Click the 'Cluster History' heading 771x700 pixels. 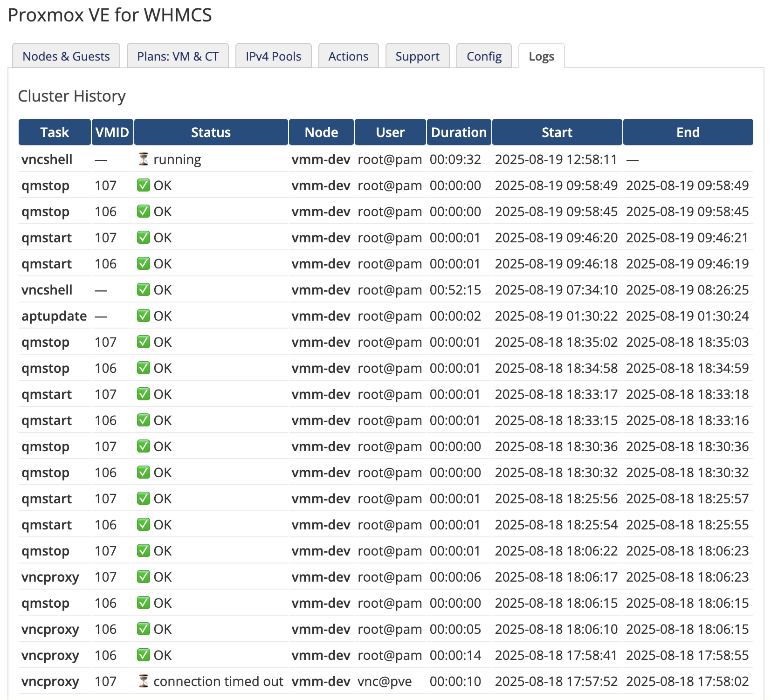point(72,96)
